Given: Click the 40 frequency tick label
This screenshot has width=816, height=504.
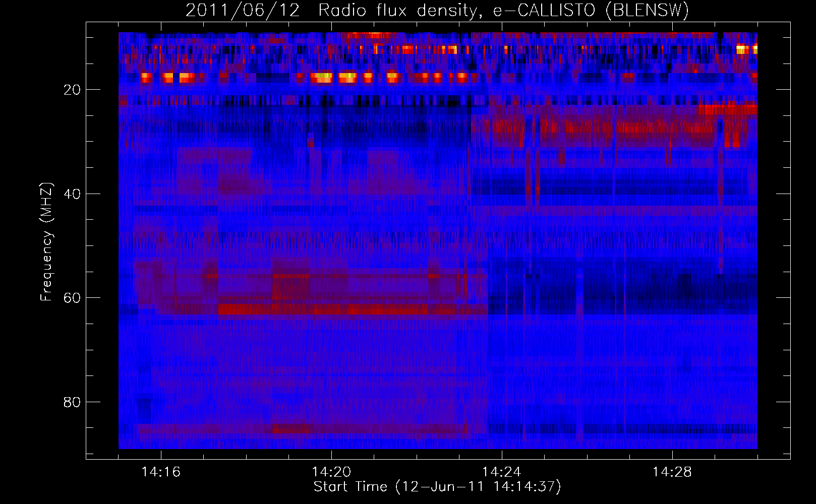Looking at the screenshot, I should click(72, 194).
